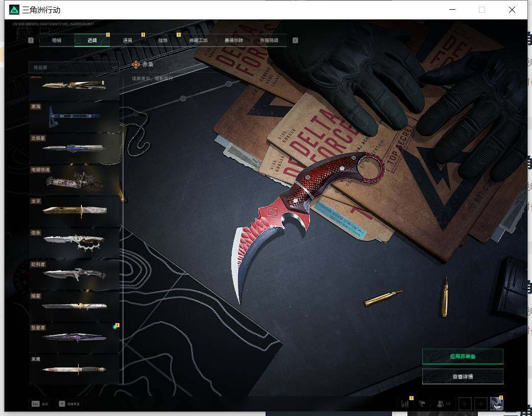Go to the 典藏工坊 tab
The image size is (532, 416).
coord(198,40)
